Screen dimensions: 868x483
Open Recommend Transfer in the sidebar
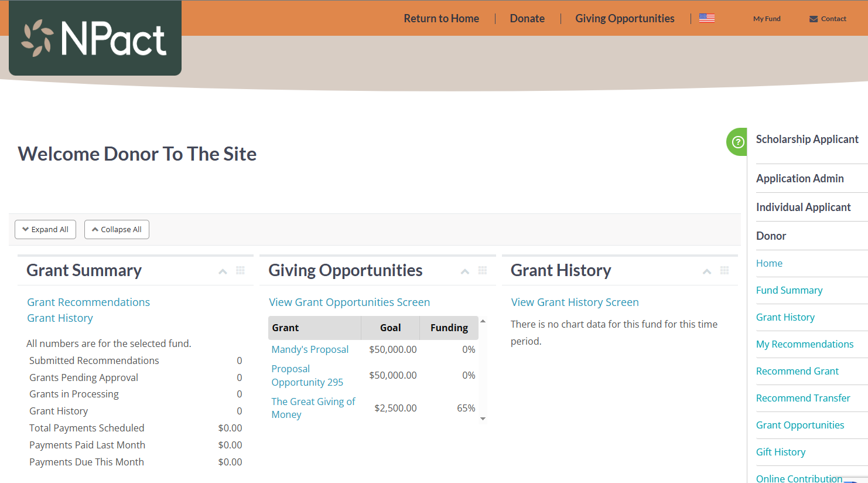tap(803, 398)
